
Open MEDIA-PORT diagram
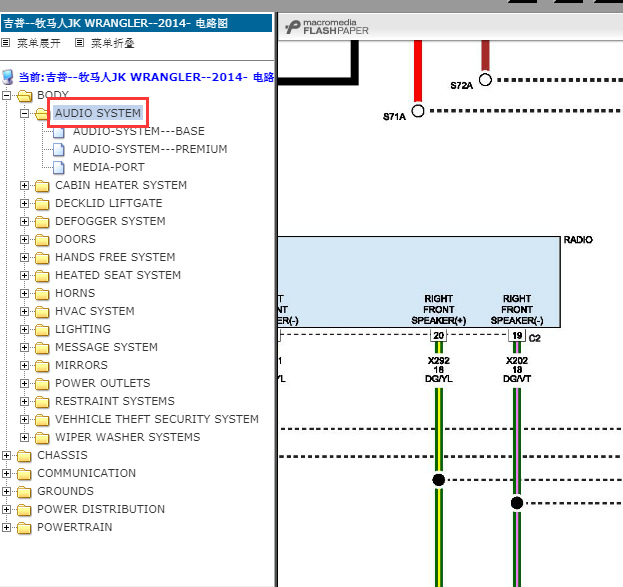click(109, 167)
